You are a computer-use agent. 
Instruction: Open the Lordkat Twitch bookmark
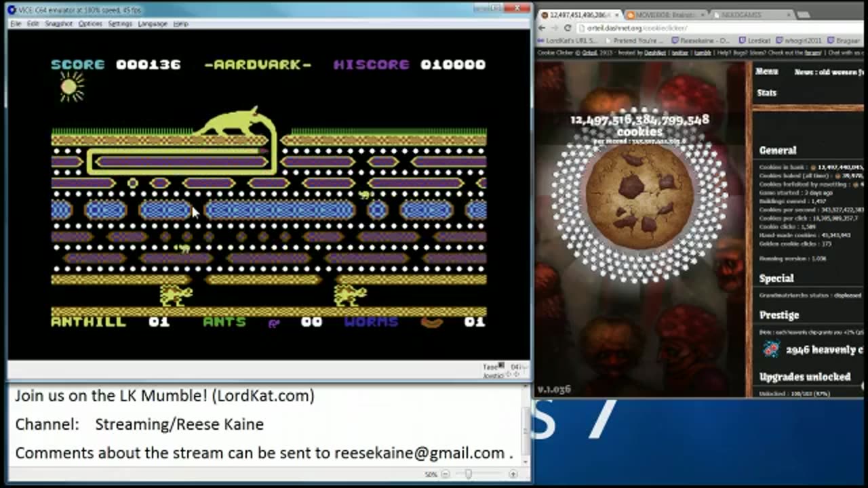click(x=754, y=41)
